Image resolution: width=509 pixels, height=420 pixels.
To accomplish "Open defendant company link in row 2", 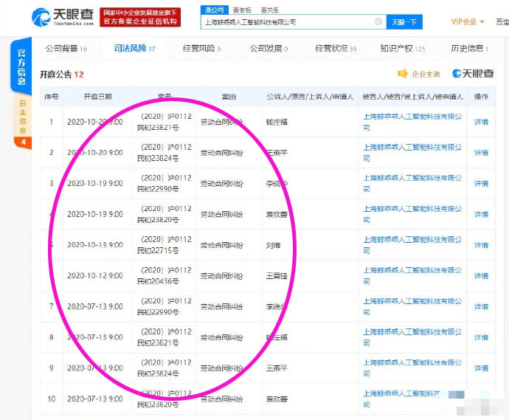I will click(412, 153).
